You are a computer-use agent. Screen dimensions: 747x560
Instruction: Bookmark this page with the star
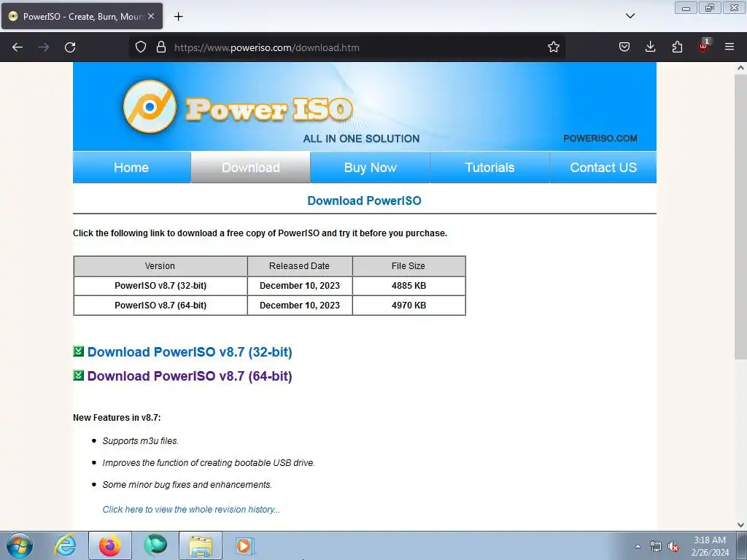553,47
